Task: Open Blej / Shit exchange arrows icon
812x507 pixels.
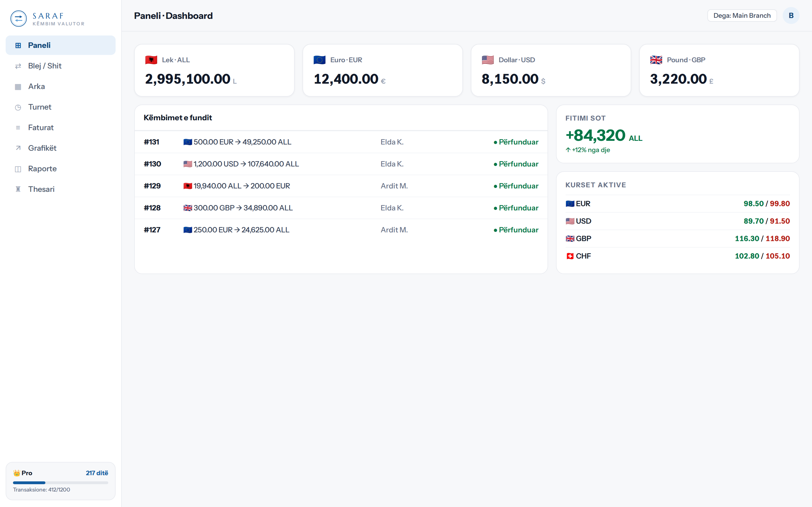Action: [18, 66]
